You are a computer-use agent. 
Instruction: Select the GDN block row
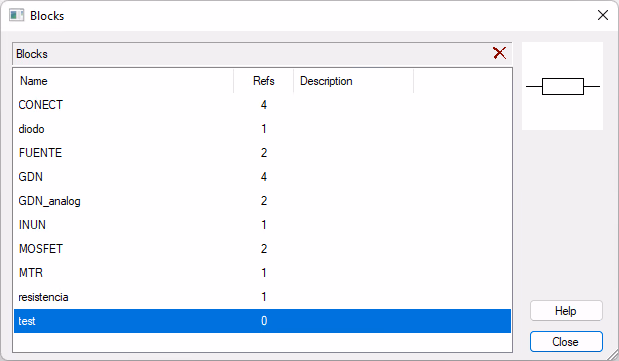pos(263,177)
